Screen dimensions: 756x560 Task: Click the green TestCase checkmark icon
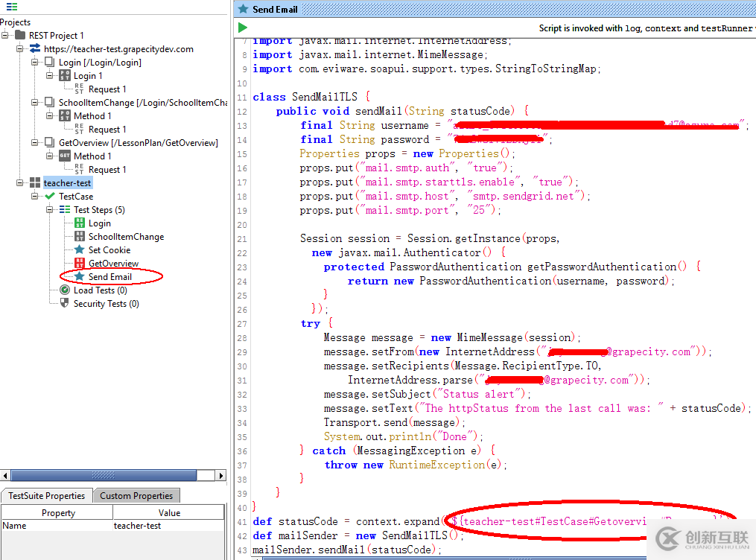[50, 197]
